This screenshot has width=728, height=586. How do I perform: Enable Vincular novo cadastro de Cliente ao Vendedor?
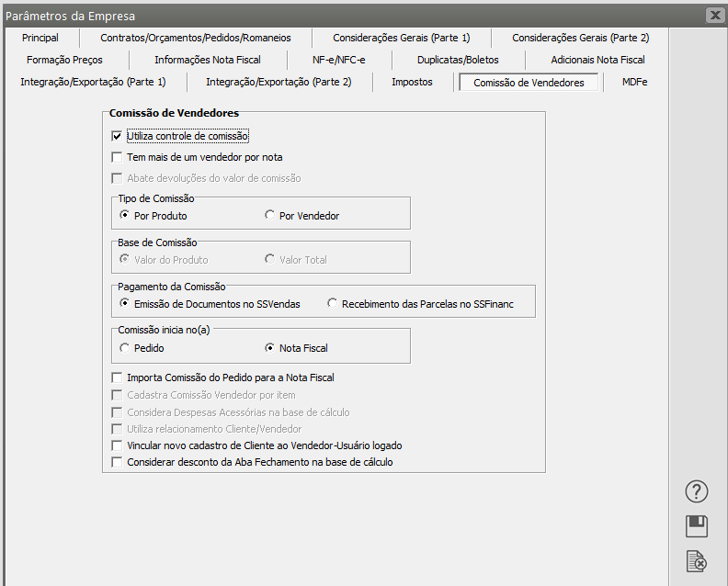coord(118,445)
